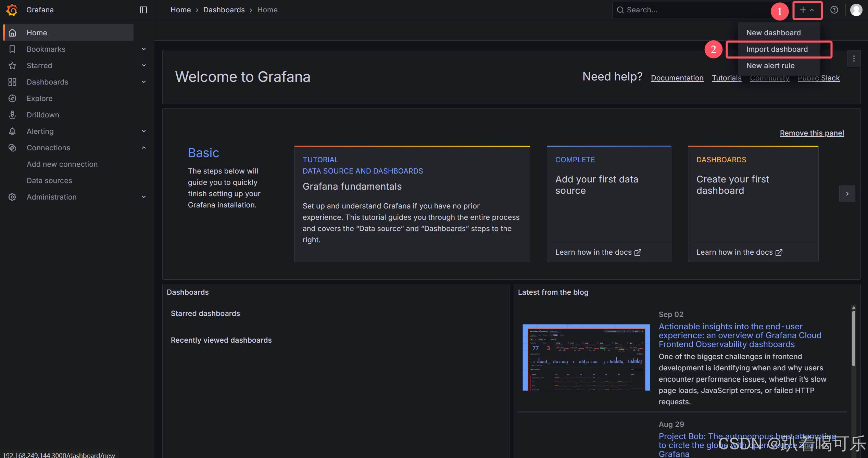The image size is (868, 458).
Task: Click Home breadcrumb link
Action: tap(180, 10)
